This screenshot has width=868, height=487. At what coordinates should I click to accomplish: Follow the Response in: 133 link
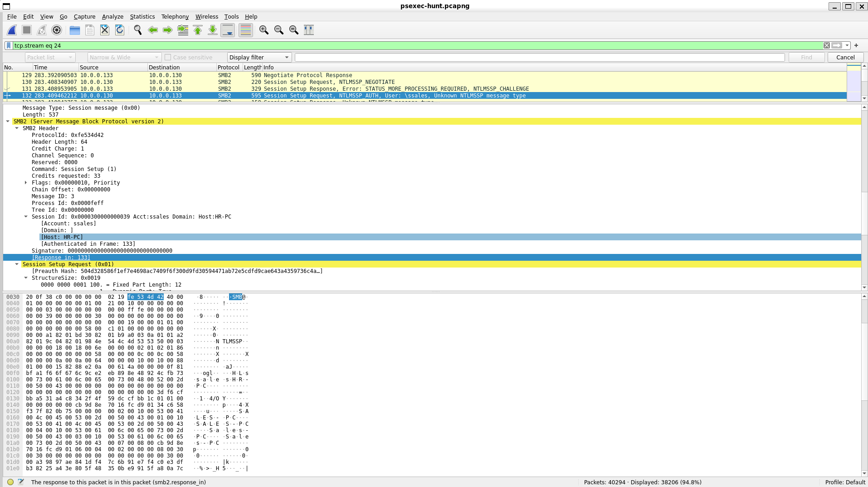coord(61,258)
